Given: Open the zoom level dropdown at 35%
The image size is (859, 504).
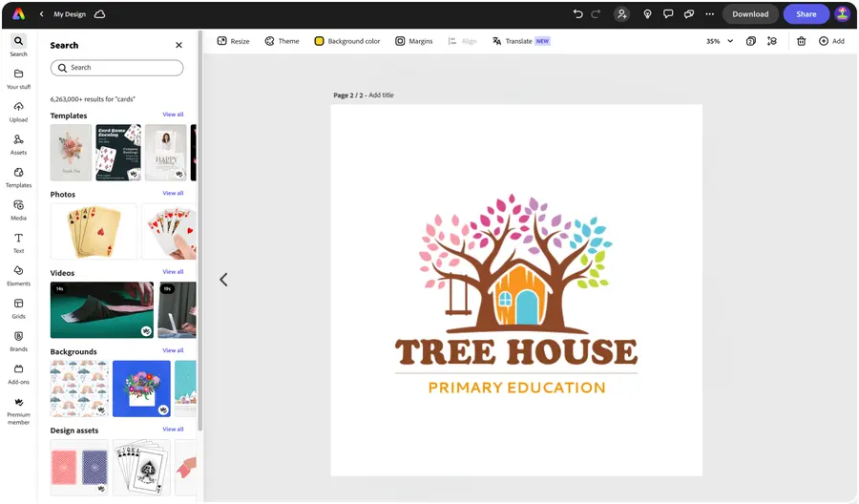Looking at the screenshot, I should click(720, 41).
